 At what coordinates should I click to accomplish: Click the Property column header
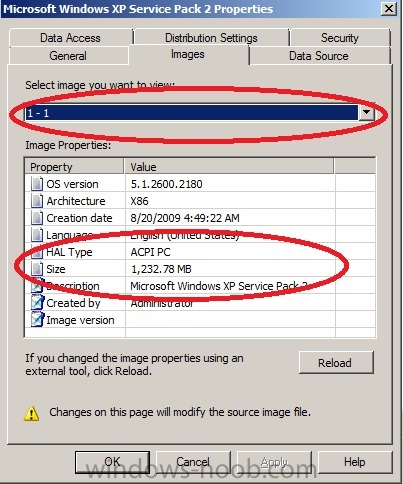(x=74, y=166)
